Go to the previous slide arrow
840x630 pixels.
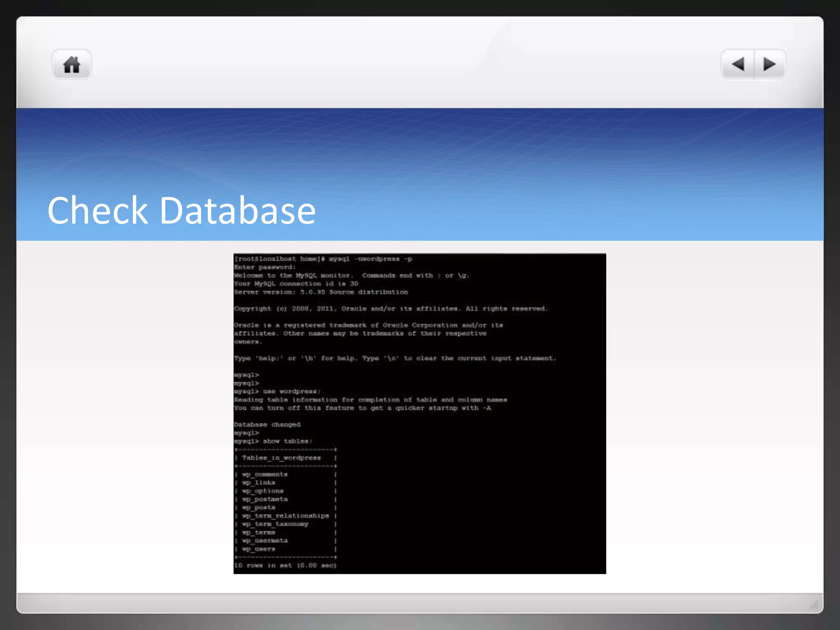738,64
